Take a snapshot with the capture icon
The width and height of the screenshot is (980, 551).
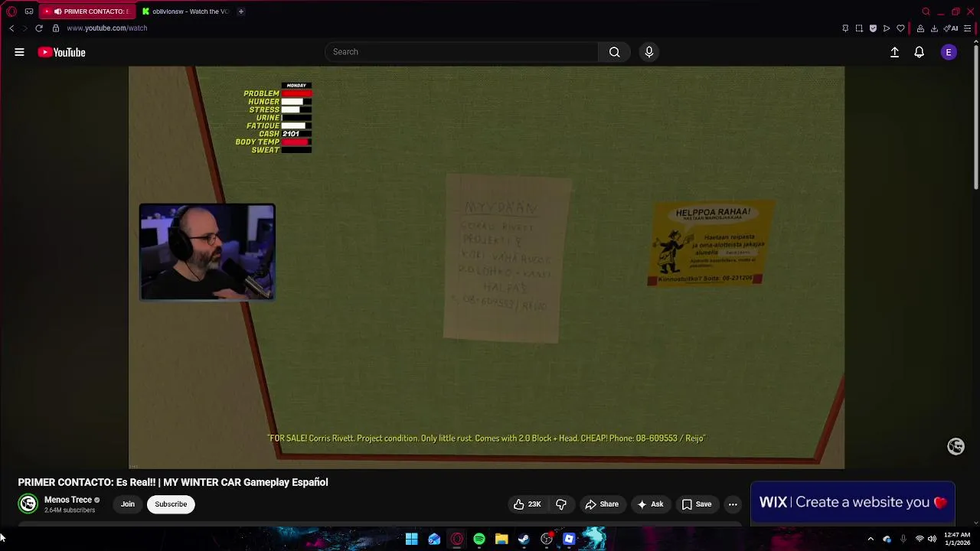(x=859, y=28)
